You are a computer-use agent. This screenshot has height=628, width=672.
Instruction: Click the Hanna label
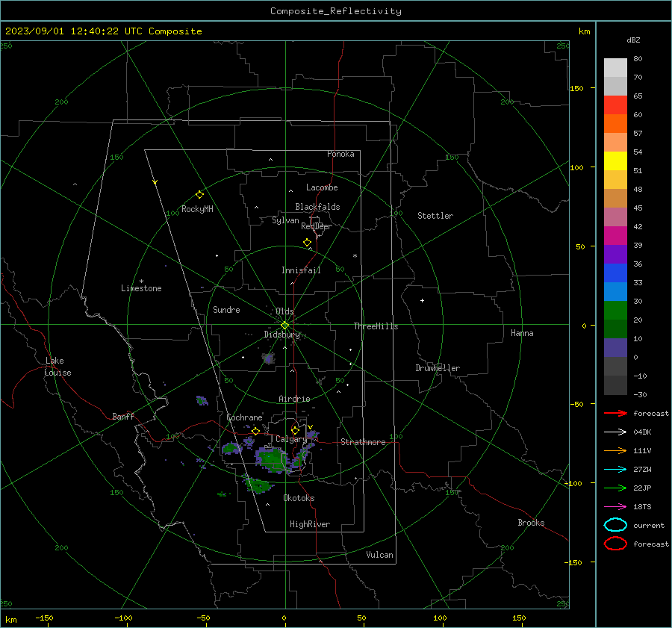click(522, 333)
